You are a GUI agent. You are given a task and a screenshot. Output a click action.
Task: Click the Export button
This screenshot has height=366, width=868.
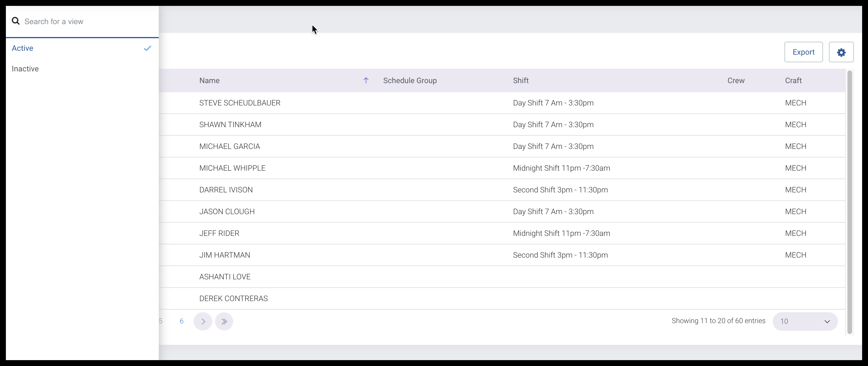(803, 52)
